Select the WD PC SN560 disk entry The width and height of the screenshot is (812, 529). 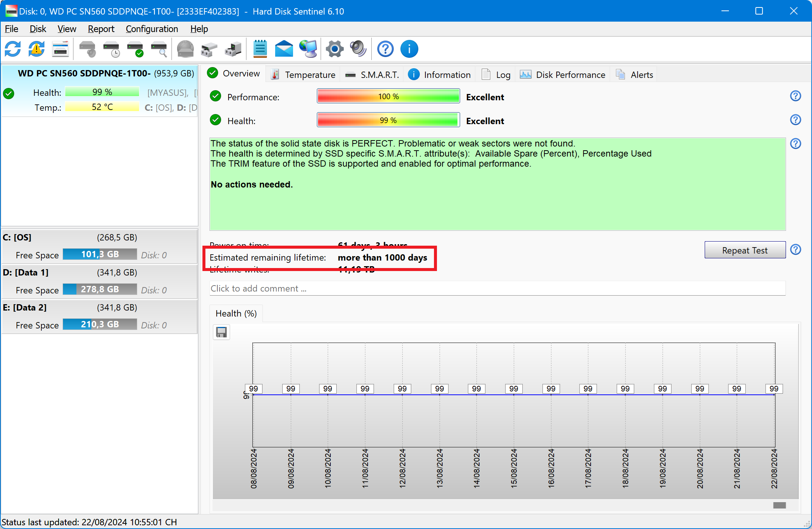point(100,91)
